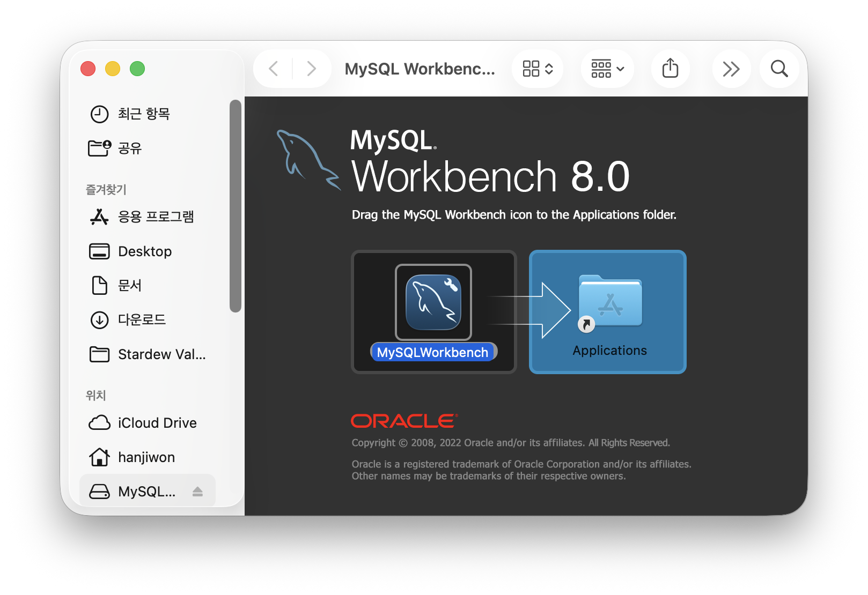Show more toolbar items with double chevron

731,69
